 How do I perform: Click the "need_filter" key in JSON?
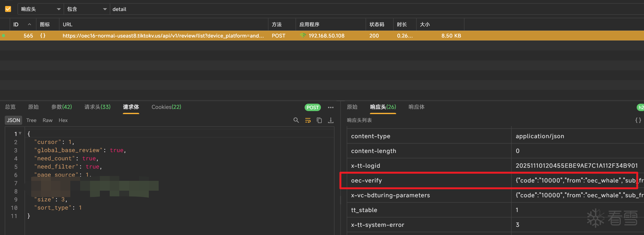(56, 167)
